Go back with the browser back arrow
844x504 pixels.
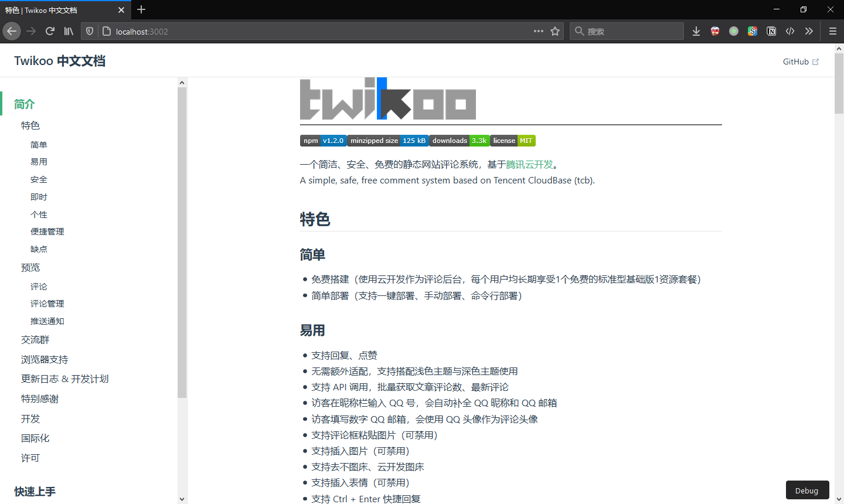click(x=12, y=31)
